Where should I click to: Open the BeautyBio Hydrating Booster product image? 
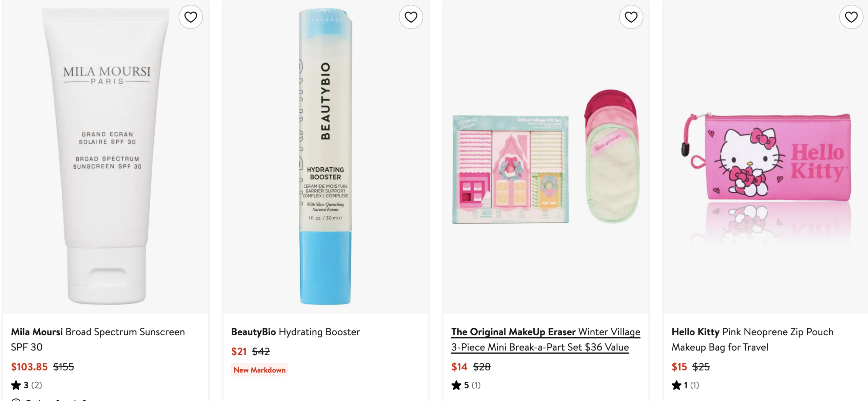(325, 156)
